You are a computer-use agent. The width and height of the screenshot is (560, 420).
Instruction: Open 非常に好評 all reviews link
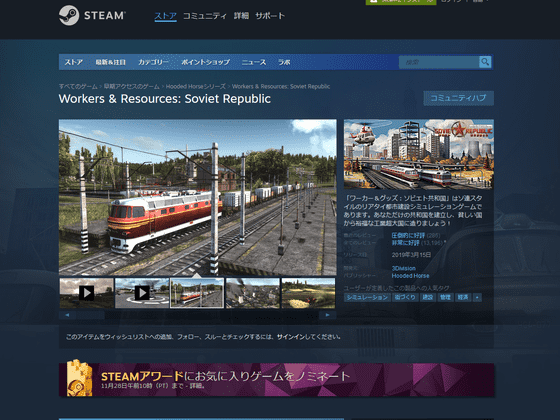[x=405, y=243]
